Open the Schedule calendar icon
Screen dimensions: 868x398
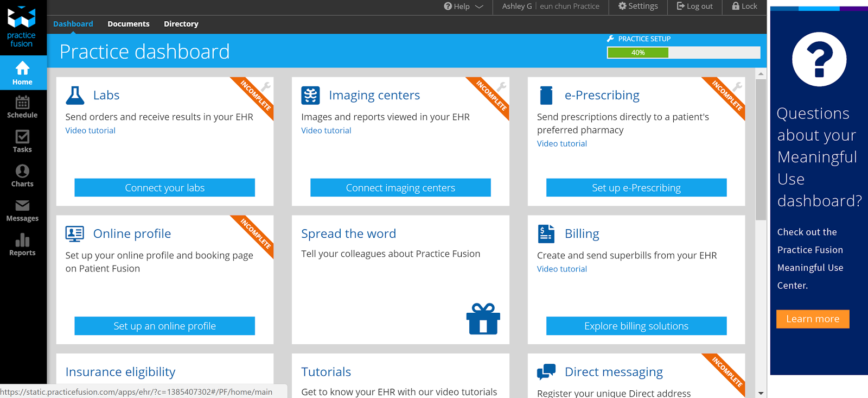click(22, 102)
